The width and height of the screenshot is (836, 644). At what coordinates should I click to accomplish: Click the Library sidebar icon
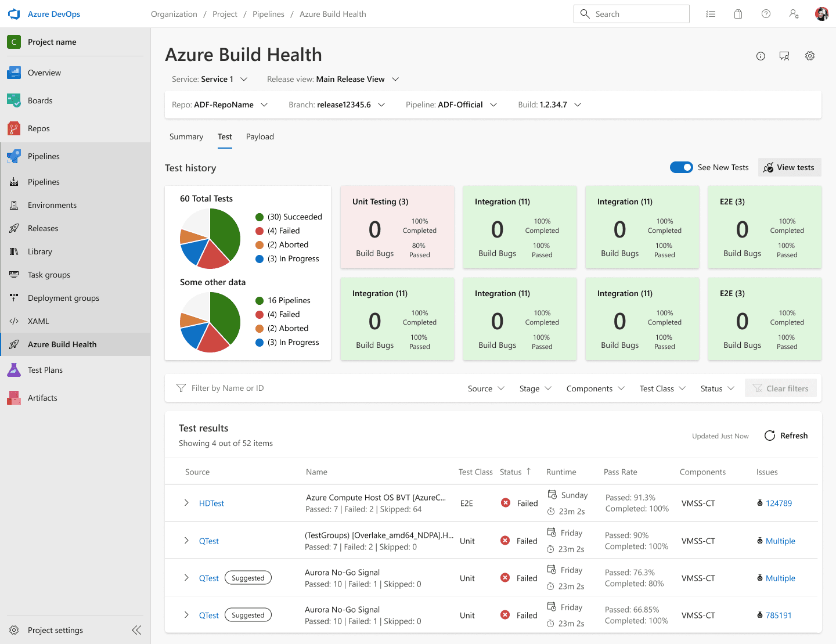click(x=14, y=251)
